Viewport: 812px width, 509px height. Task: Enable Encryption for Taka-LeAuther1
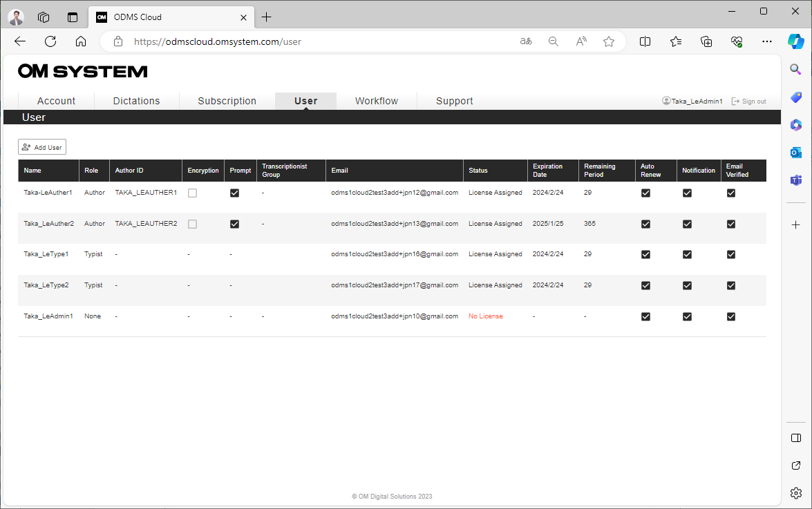[x=192, y=193]
